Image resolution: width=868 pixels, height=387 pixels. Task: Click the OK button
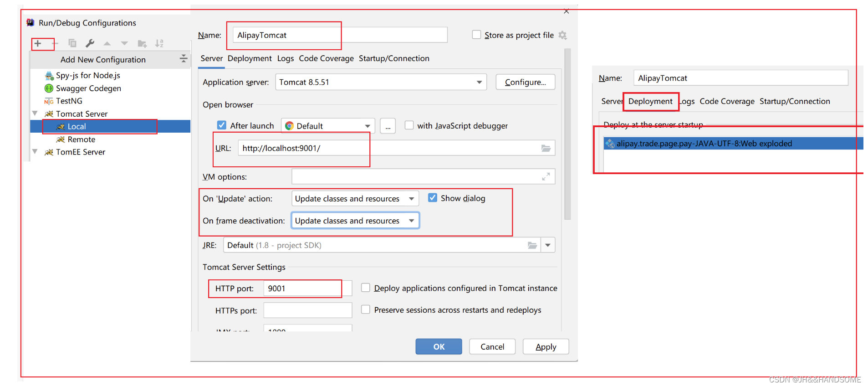tap(439, 346)
